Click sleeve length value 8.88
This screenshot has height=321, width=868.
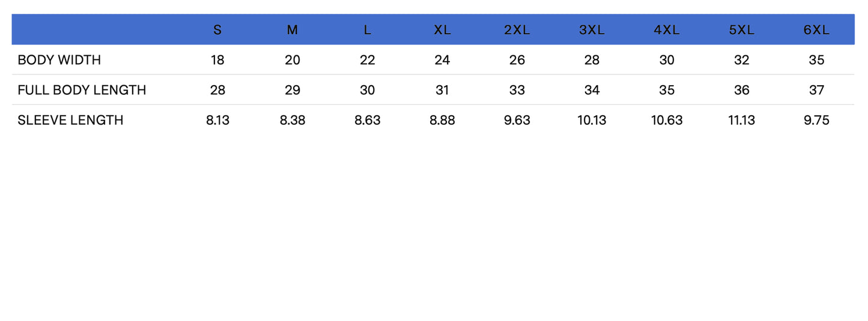point(442,120)
